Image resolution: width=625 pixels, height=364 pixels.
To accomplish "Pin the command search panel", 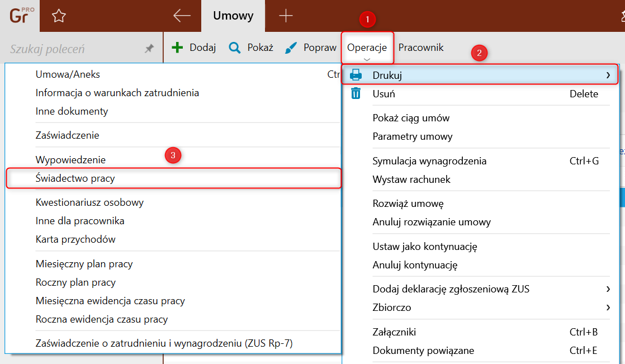I will 149,49.
